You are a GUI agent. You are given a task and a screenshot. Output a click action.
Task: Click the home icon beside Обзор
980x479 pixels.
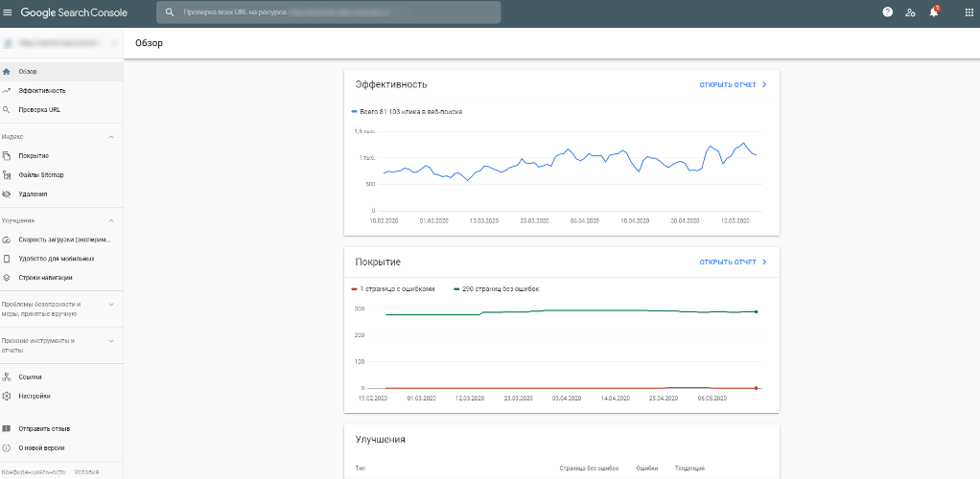(x=7, y=72)
